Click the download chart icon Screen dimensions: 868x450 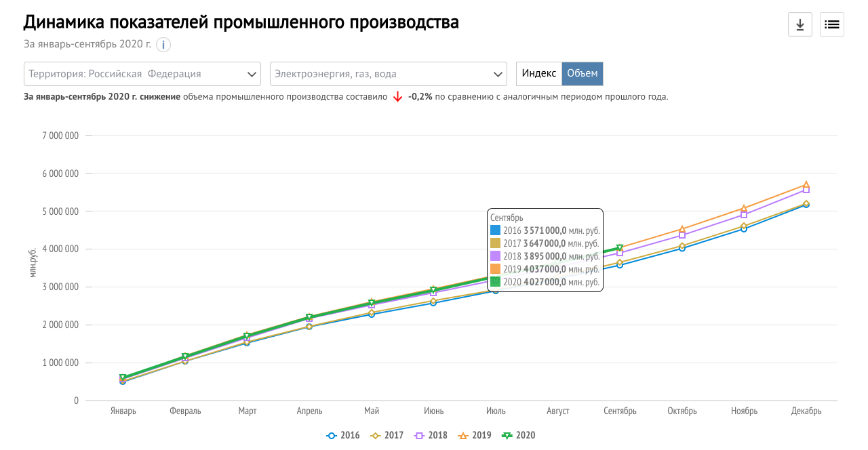pos(800,25)
